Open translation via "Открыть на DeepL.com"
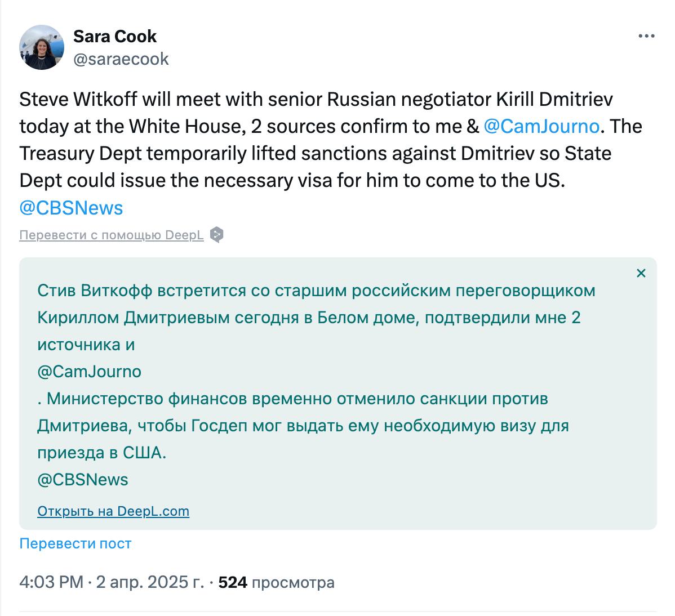Viewport: 675px width, 616px height. pos(113,511)
